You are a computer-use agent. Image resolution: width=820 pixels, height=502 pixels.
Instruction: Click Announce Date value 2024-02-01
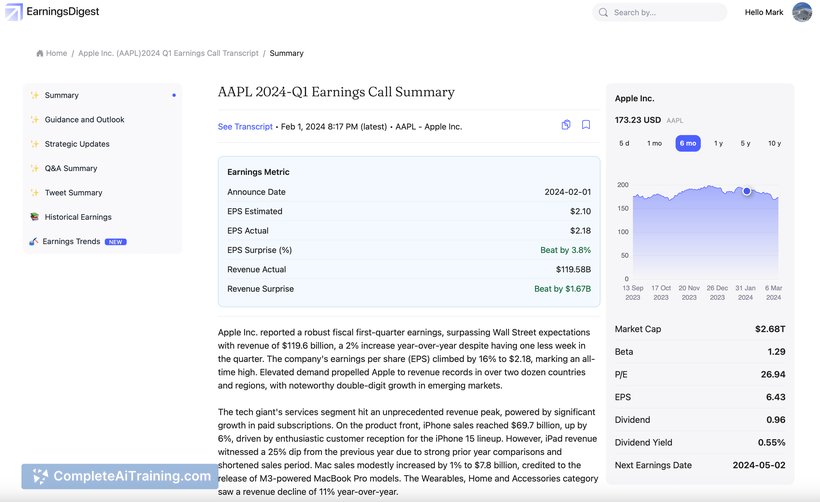click(568, 192)
